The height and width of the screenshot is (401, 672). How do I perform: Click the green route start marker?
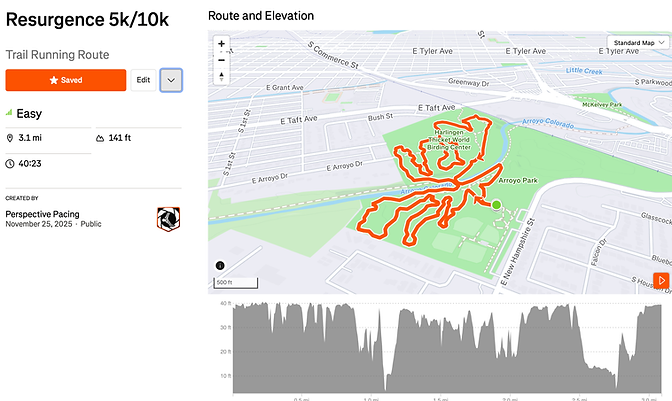coord(496,205)
